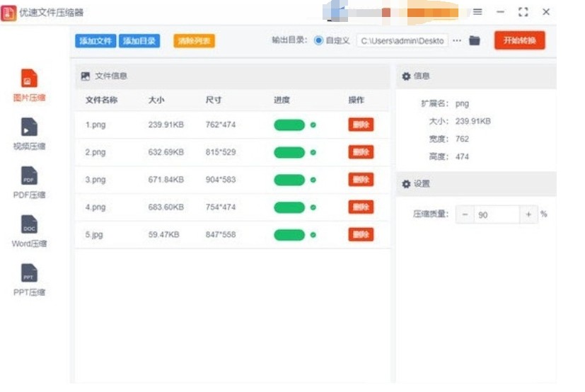
Task: Click the output directory path field
Action: point(402,41)
